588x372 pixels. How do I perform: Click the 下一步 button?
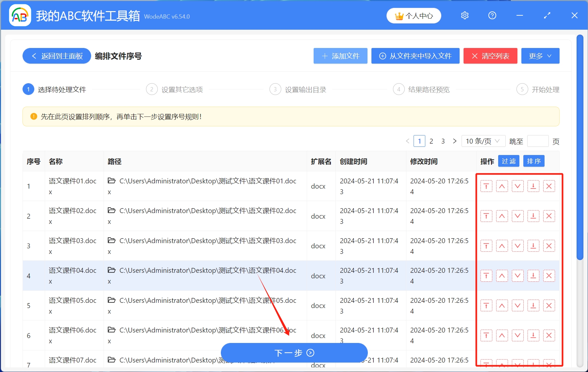pyautogui.click(x=294, y=353)
